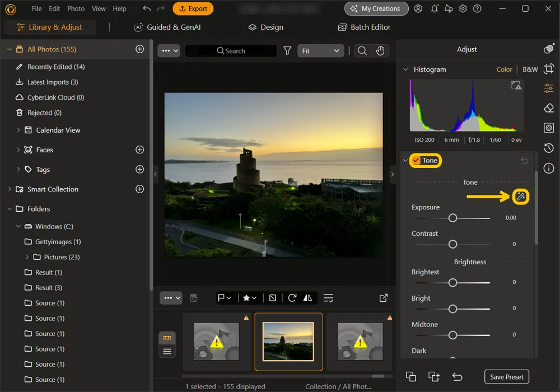
Task: Open the star rating dropdown
Action: click(x=250, y=298)
